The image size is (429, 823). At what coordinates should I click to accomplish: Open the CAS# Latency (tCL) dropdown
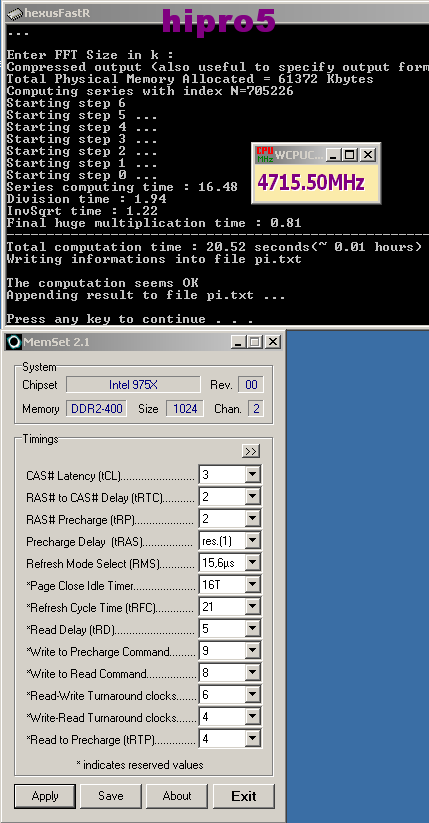click(253, 475)
